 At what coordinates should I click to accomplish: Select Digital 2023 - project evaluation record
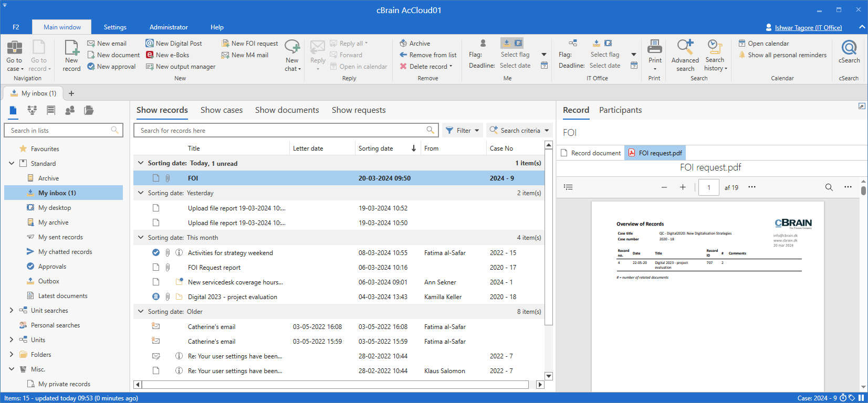[x=339, y=297]
